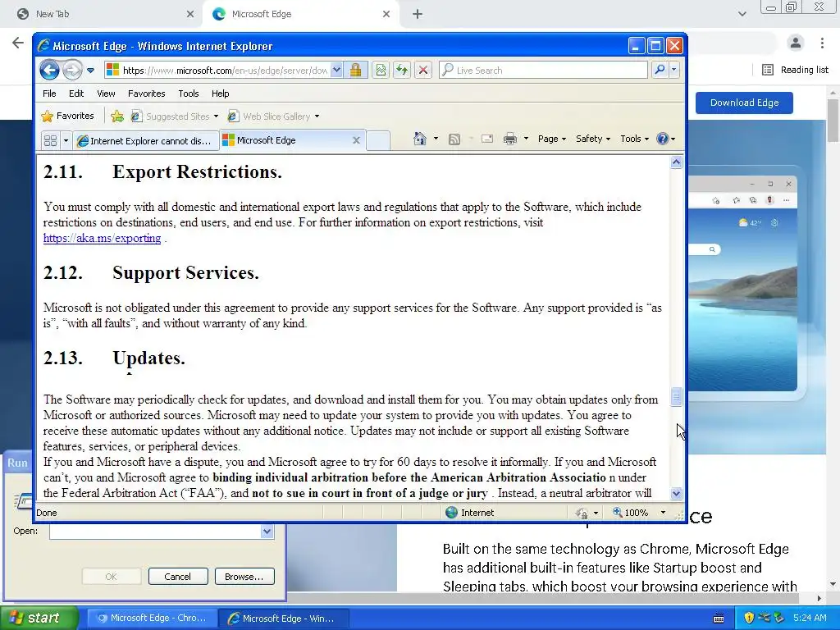
Task: Open the Safety command menu
Action: 593,139
